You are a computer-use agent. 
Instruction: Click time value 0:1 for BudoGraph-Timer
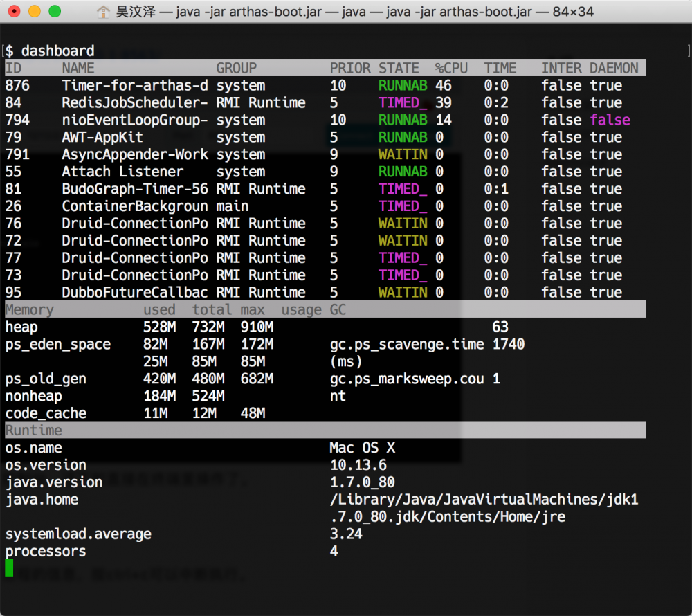[496, 188]
